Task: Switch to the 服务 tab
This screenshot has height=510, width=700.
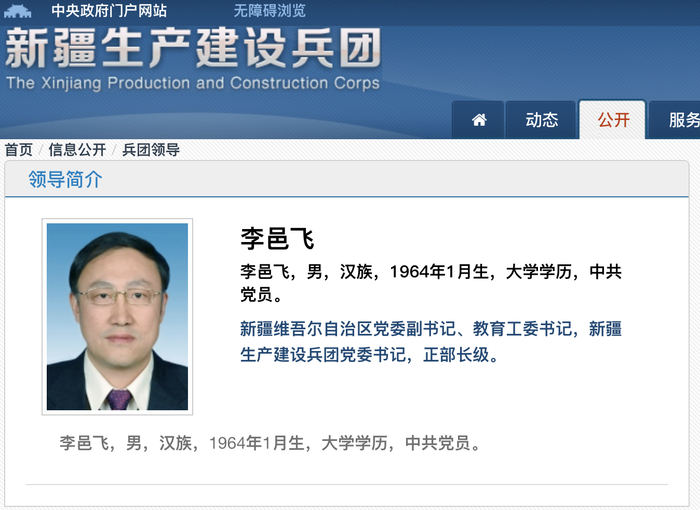Action: (675, 120)
